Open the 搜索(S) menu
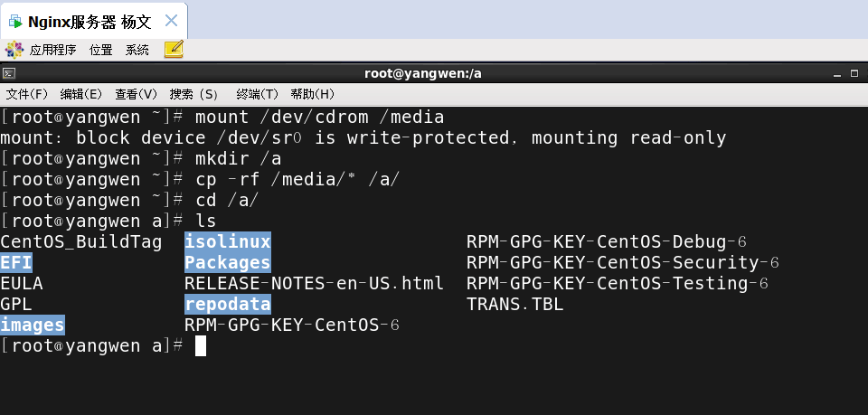Viewport: 868px width, 415px height. coord(193,94)
